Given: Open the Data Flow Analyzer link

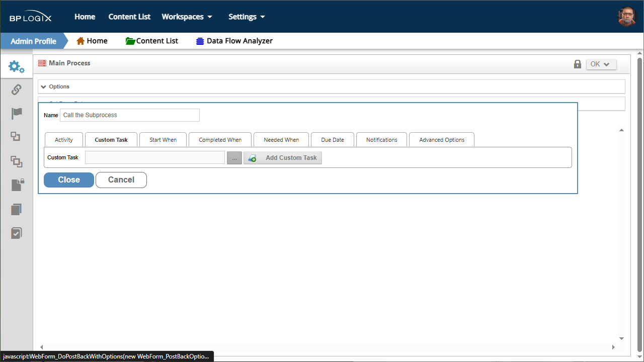Looking at the screenshot, I should click(x=239, y=41).
